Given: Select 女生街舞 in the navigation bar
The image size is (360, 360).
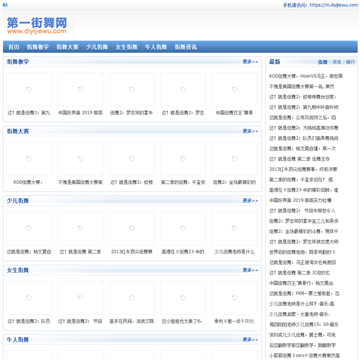Looking at the screenshot, I should 126,47.
